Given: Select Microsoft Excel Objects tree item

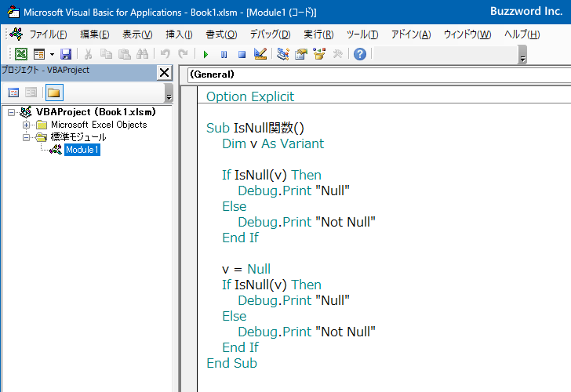Looking at the screenshot, I should [x=99, y=125].
